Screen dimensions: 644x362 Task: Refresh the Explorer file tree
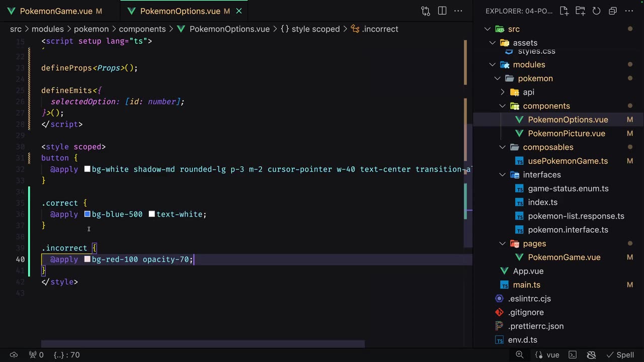596,11
